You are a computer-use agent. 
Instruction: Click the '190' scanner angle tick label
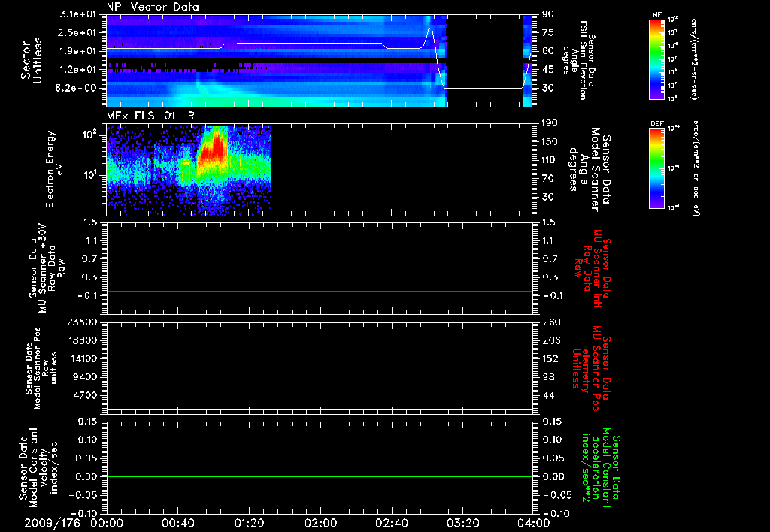coord(550,123)
